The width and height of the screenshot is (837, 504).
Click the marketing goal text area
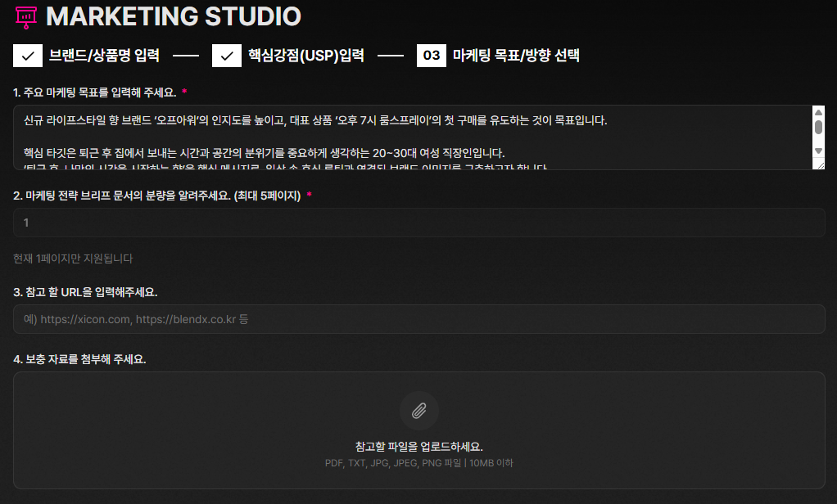[x=412, y=137]
